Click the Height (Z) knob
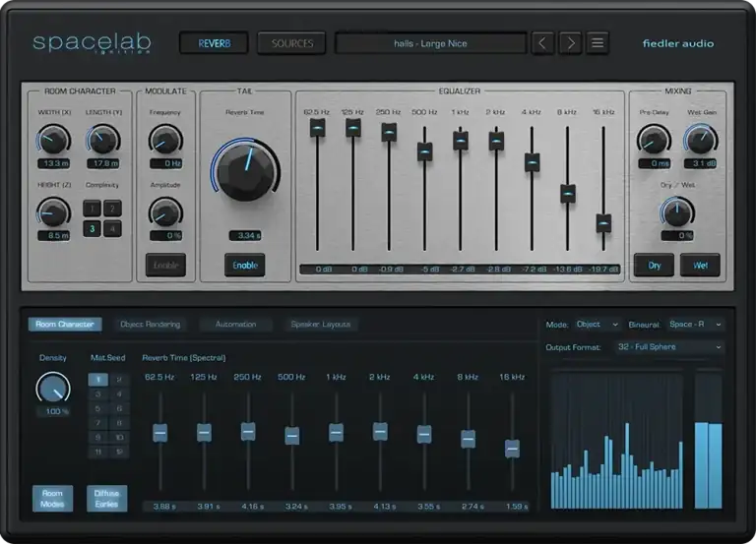 [53, 212]
